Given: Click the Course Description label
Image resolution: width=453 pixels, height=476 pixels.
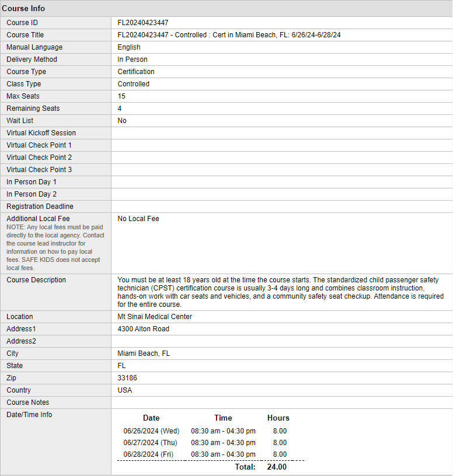Looking at the screenshot, I should [x=36, y=280].
